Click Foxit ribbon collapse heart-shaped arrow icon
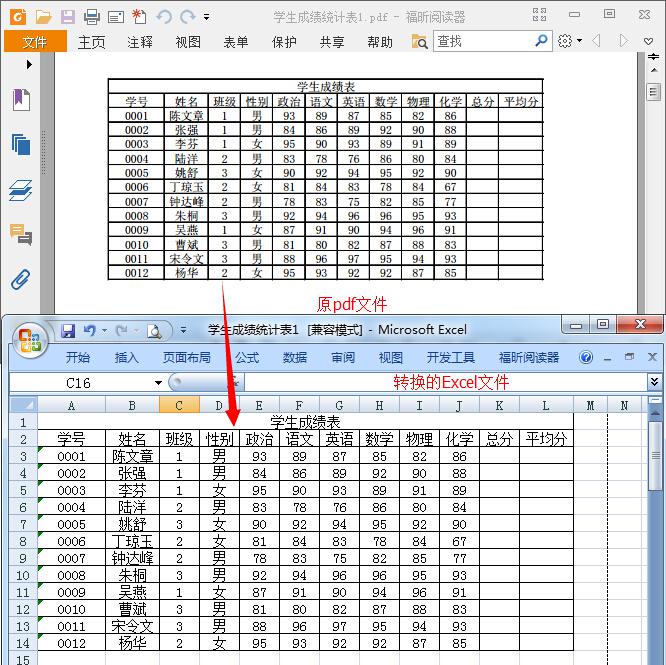Screen dimensions: 666x665 pyautogui.click(x=648, y=42)
